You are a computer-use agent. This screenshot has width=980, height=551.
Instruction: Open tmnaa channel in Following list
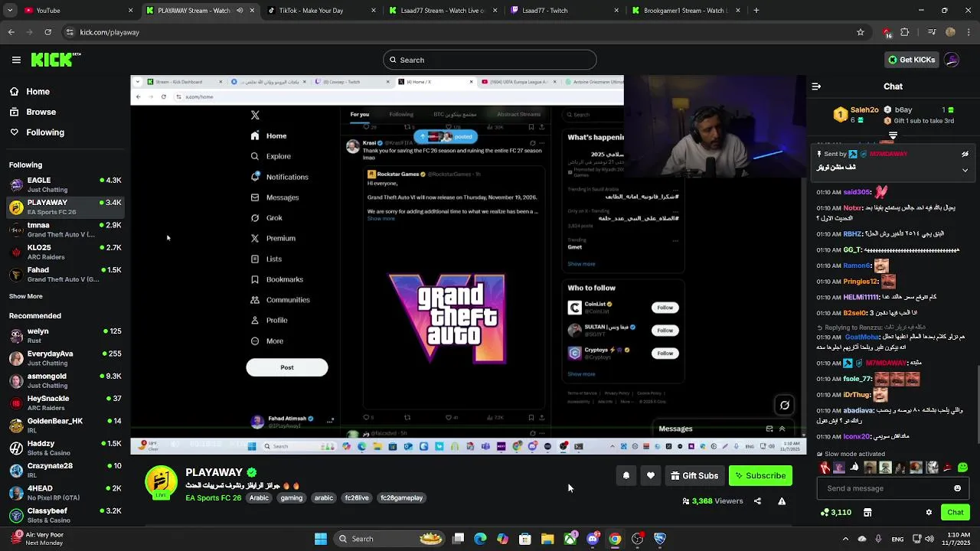(65, 230)
